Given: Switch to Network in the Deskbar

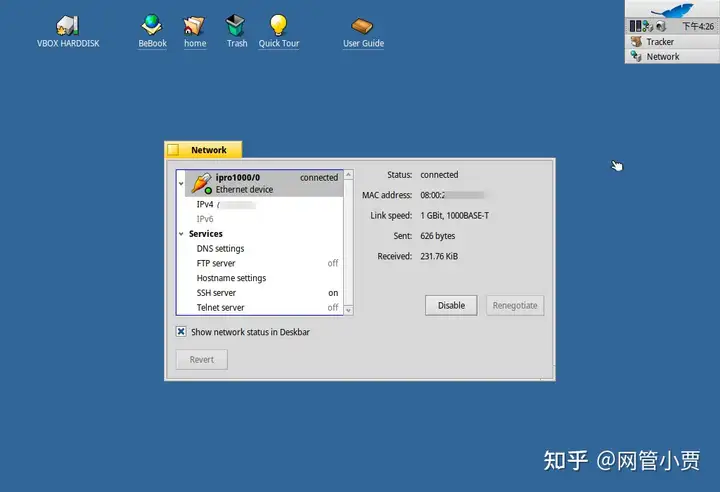Looking at the screenshot, I should coord(672,57).
